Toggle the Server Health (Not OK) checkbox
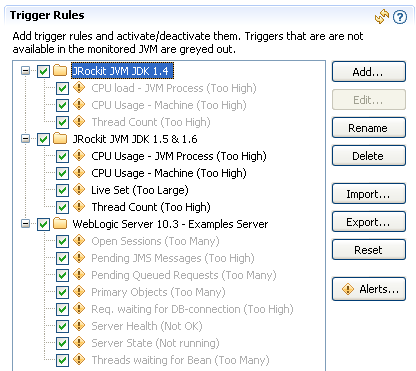The image size is (416, 371). pos(62,326)
